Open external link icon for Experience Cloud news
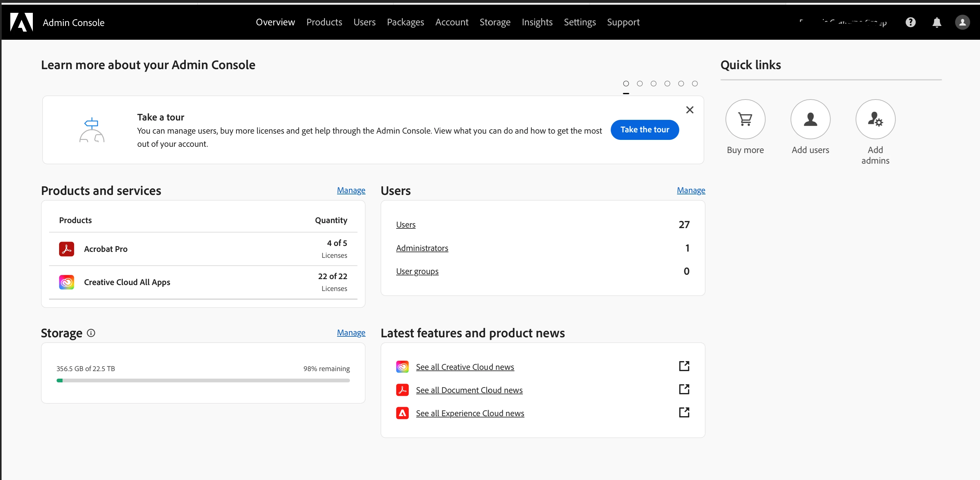 [x=684, y=413]
